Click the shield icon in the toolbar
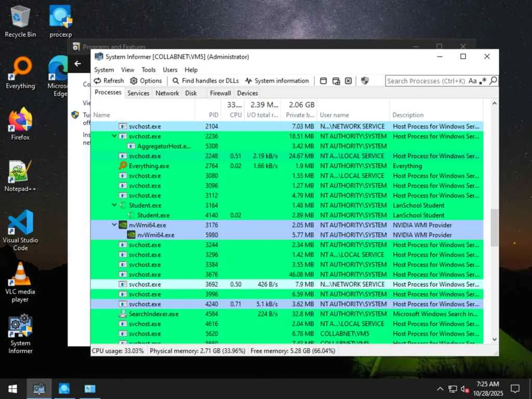The width and height of the screenshot is (532, 399). (365, 81)
